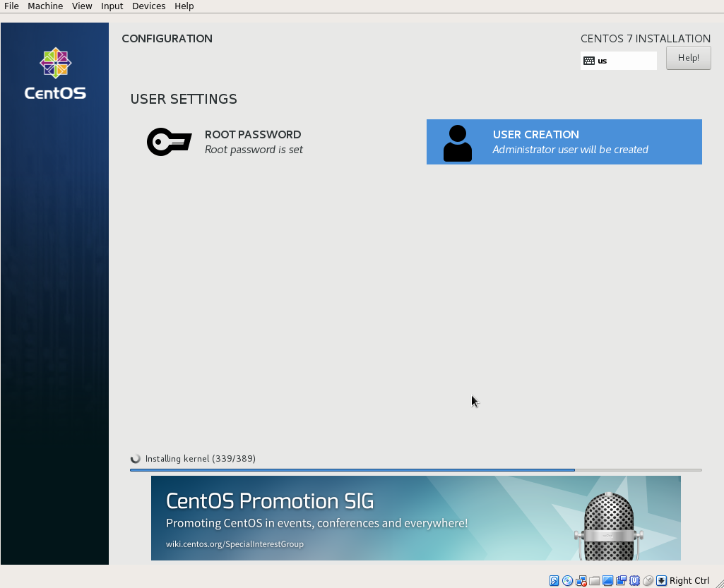Open the Input menu
The image size is (724, 588).
click(112, 6)
